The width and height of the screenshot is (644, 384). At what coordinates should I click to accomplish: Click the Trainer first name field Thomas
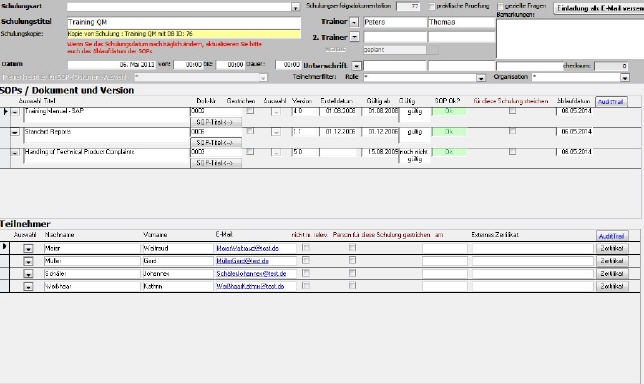pyautogui.click(x=462, y=22)
